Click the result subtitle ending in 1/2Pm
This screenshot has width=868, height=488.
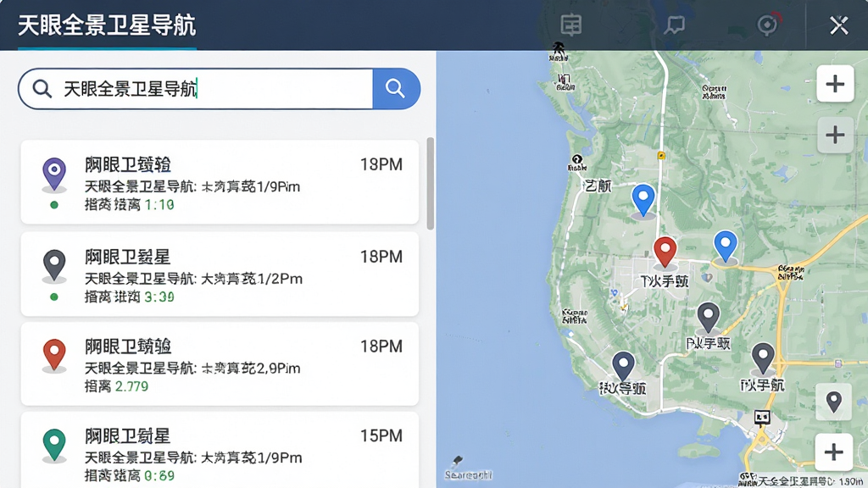[x=194, y=278]
